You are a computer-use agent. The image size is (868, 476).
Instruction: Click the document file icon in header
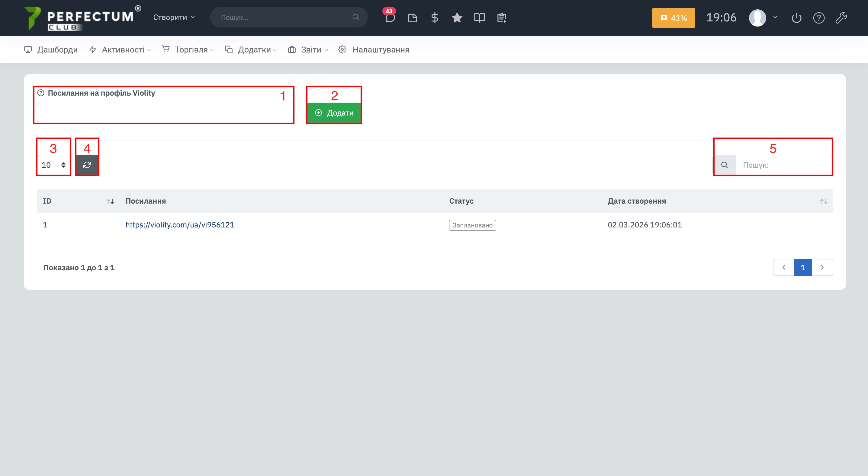click(x=413, y=18)
